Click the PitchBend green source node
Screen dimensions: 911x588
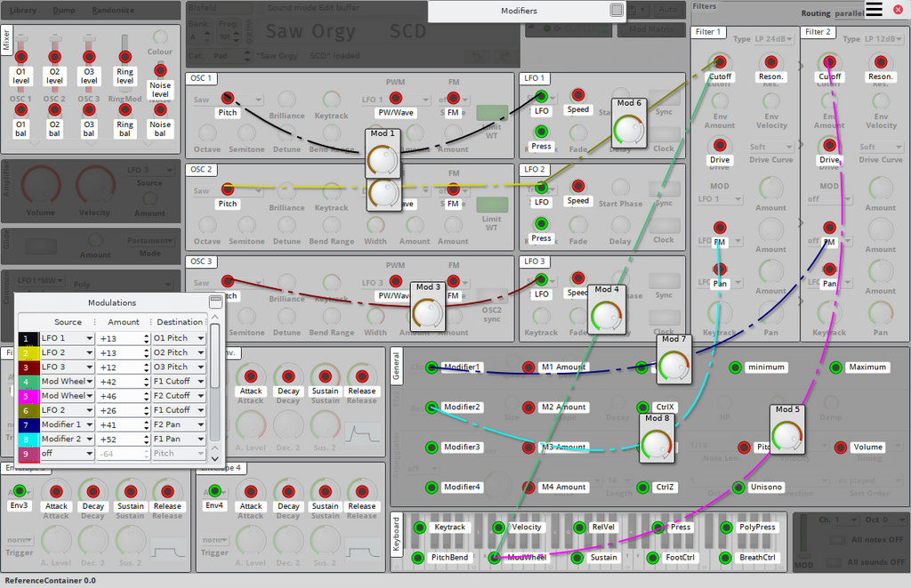click(x=418, y=558)
